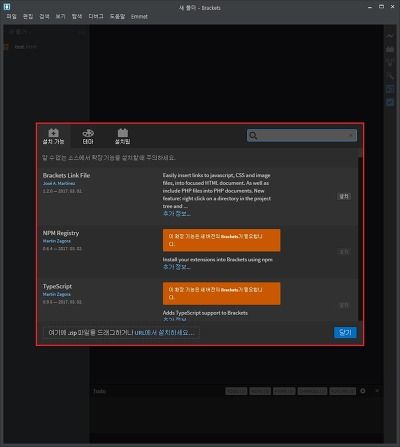Open the test.html file in the sidebar

point(25,47)
